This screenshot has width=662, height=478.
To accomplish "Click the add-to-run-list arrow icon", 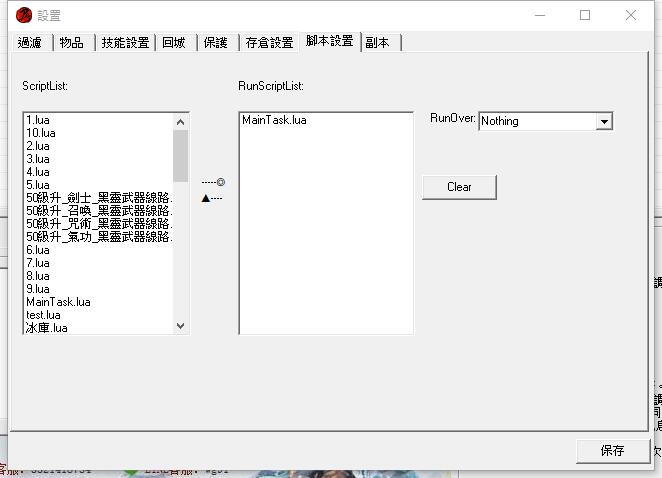I will tap(212, 182).
